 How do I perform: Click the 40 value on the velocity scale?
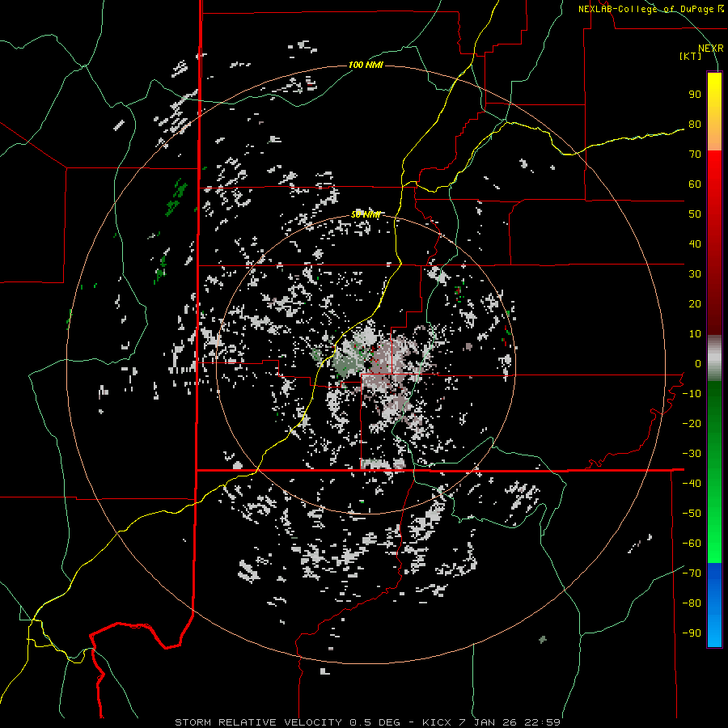pyautogui.click(x=695, y=243)
